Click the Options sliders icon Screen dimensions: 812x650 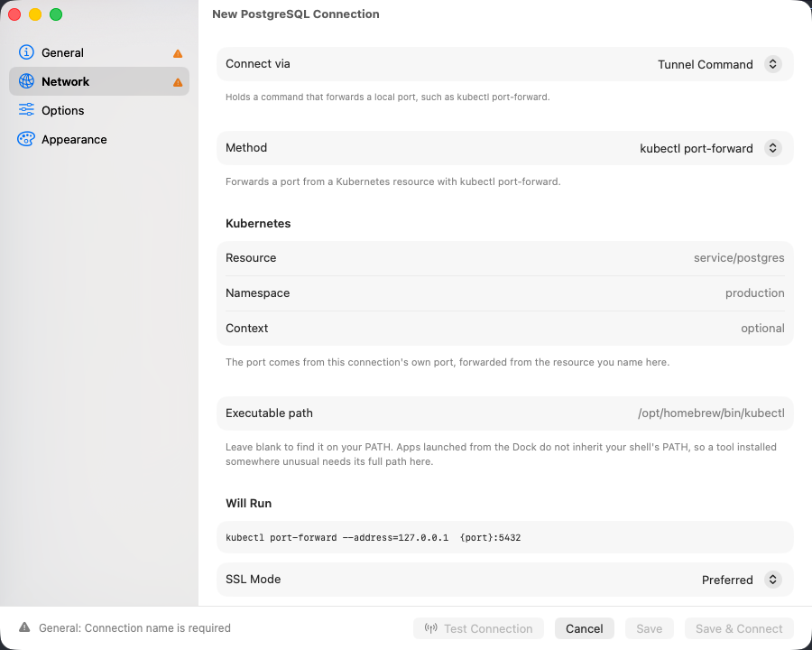click(26, 110)
